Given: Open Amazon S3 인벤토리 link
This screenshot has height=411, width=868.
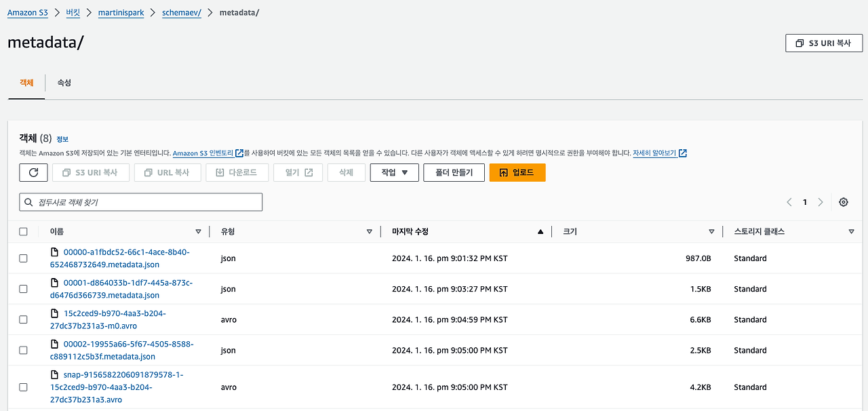Looking at the screenshot, I should tap(203, 153).
